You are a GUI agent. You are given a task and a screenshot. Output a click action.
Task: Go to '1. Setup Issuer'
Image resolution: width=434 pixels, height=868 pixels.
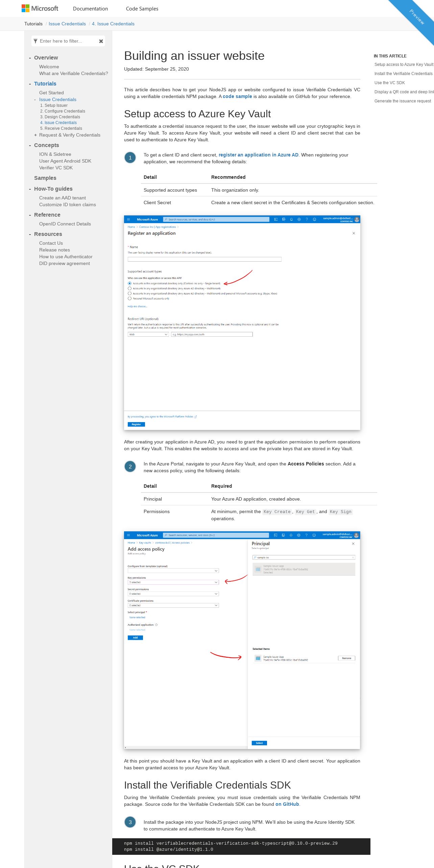[x=54, y=105]
